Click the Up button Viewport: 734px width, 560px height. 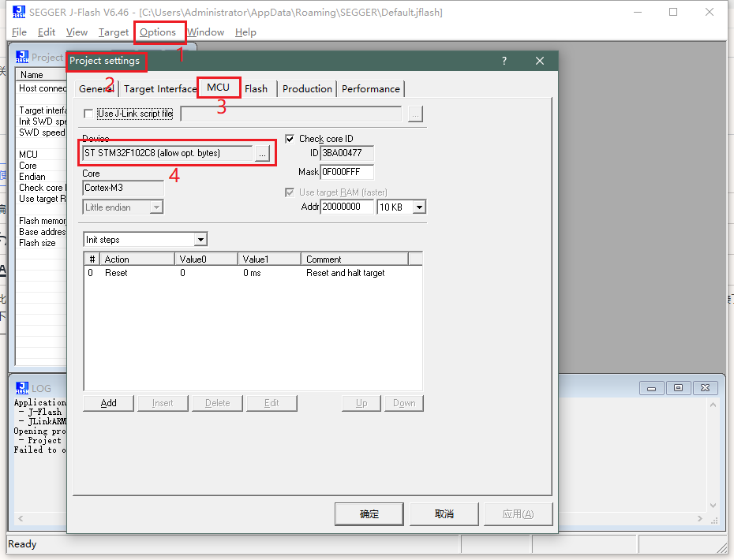coord(361,403)
